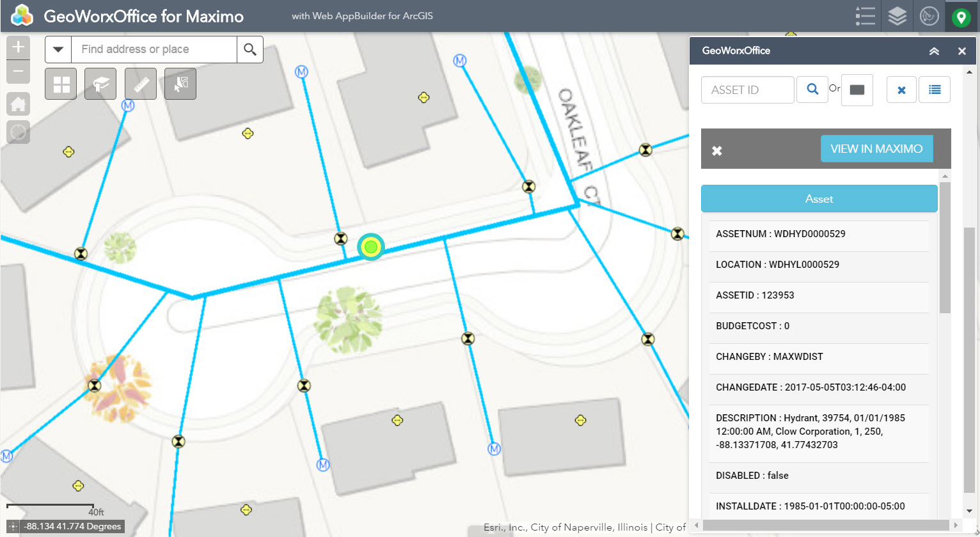Click the green GeoWorxOffice location pin icon
Screen dimensions: 980x537
coord(961,17)
